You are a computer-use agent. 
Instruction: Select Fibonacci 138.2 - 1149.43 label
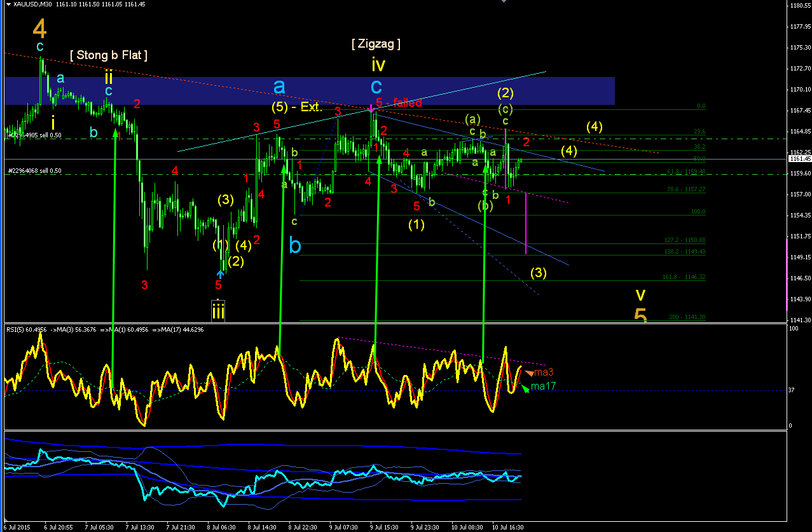coord(685,252)
